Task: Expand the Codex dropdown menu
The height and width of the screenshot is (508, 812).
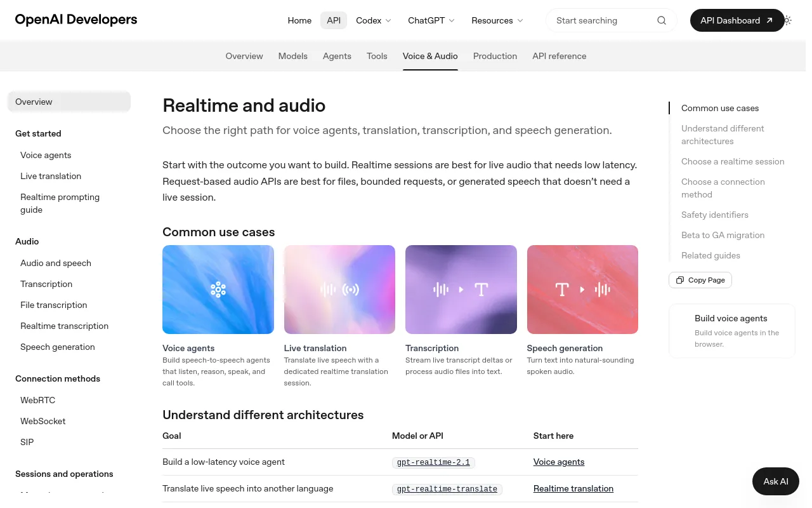Action: [374, 20]
